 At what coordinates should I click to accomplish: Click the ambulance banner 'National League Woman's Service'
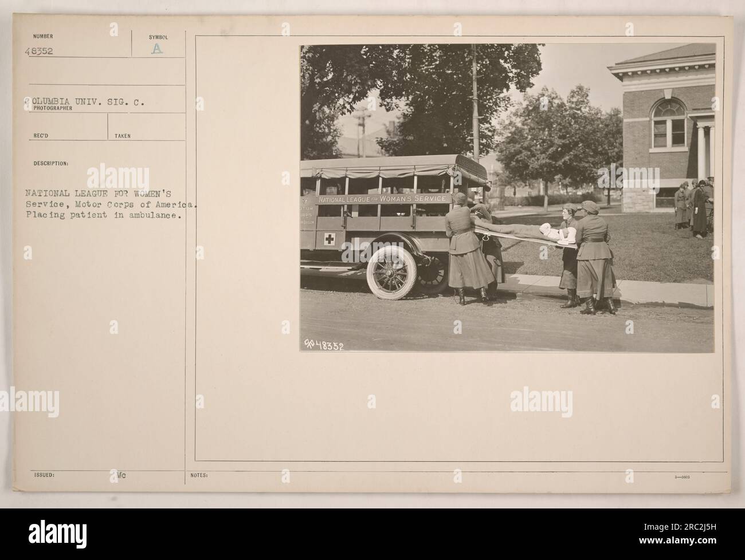click(x=383, y=199)
